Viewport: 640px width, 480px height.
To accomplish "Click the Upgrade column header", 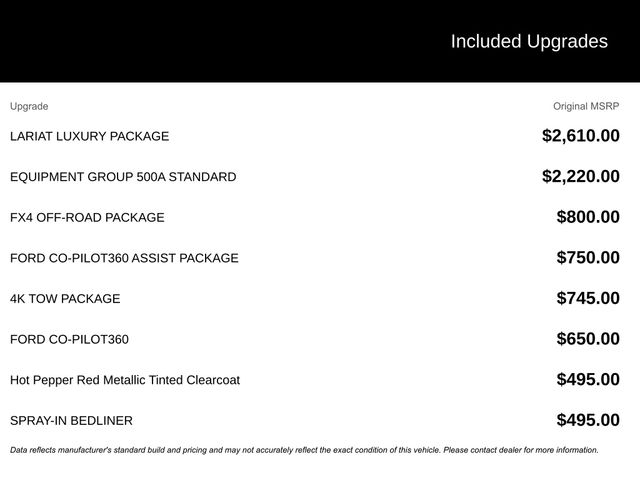I will pos(29,106).
